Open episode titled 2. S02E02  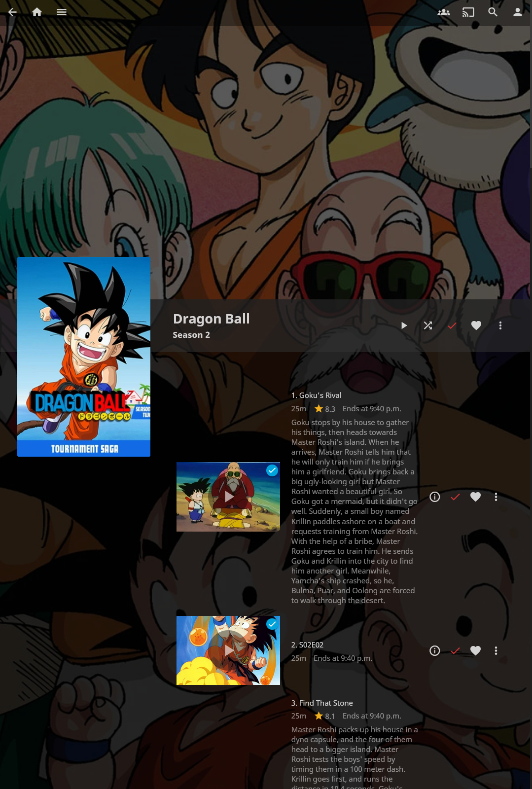tap(308, 645)
